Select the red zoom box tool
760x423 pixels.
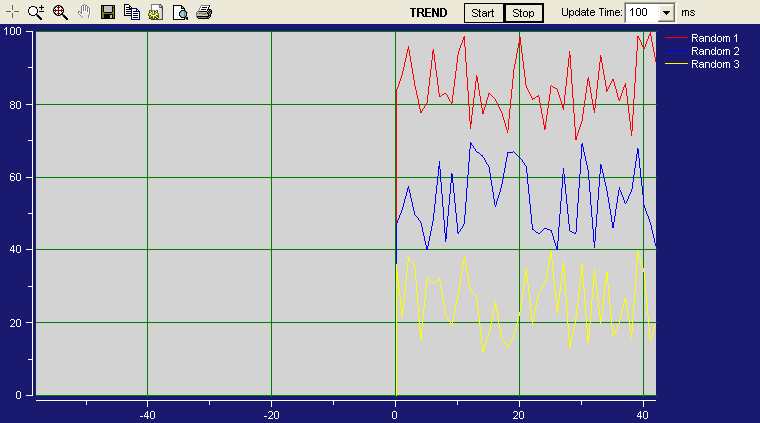click(60, 13)
